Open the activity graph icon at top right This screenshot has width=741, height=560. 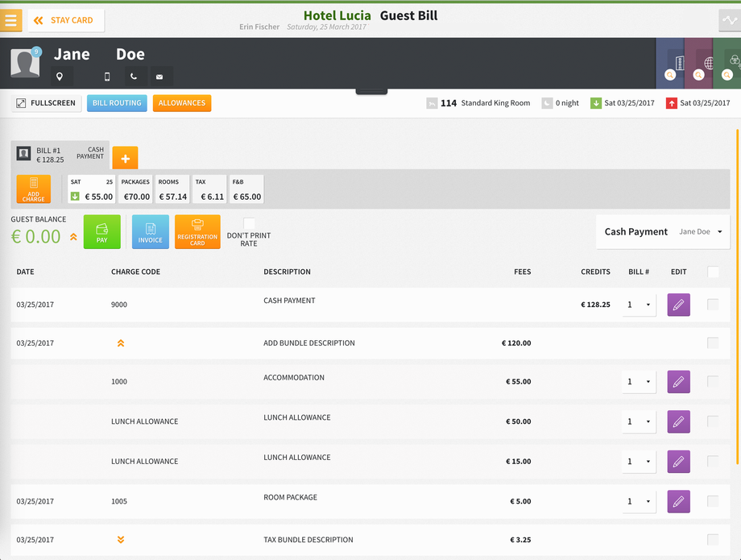[730, 20]
